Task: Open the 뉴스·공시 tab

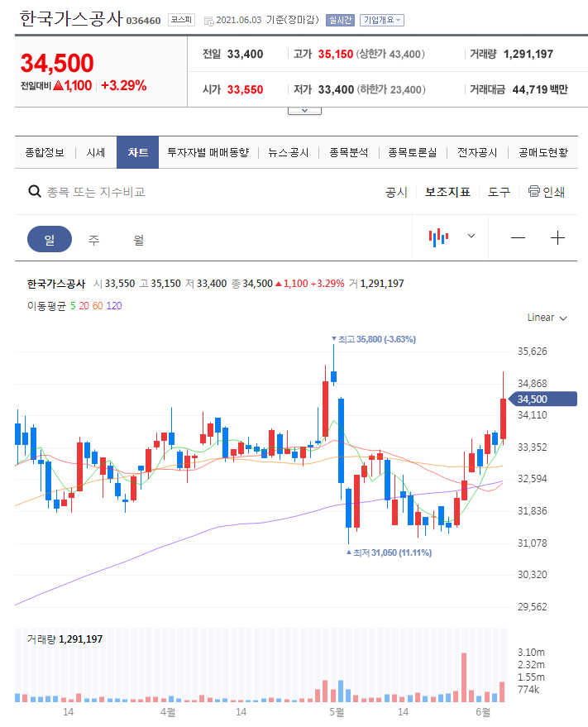Action: click(x=289, y=152)
